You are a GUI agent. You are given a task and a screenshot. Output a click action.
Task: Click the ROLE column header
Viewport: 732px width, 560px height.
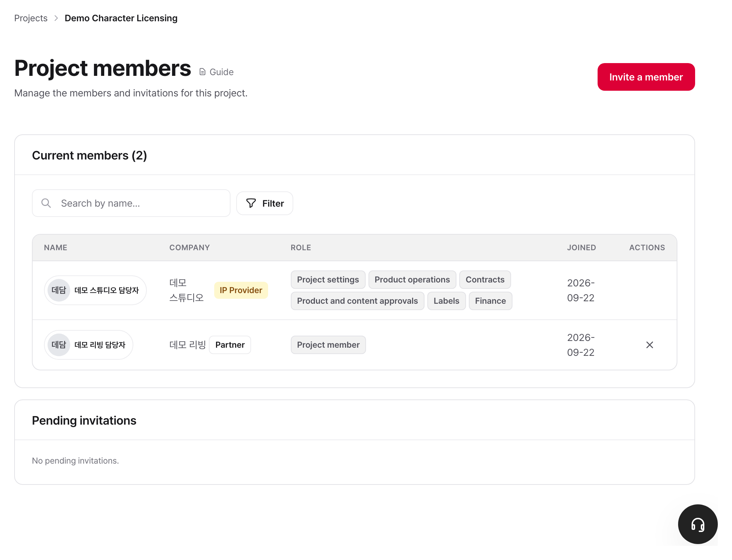point(301,248)
